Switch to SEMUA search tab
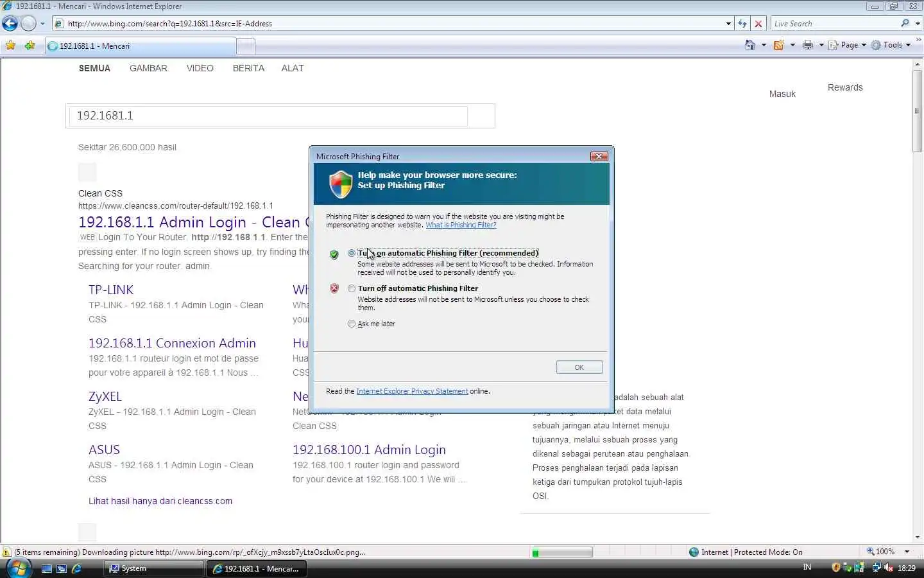Viewport: 924px width, 578px height. [x=94, y=68]
